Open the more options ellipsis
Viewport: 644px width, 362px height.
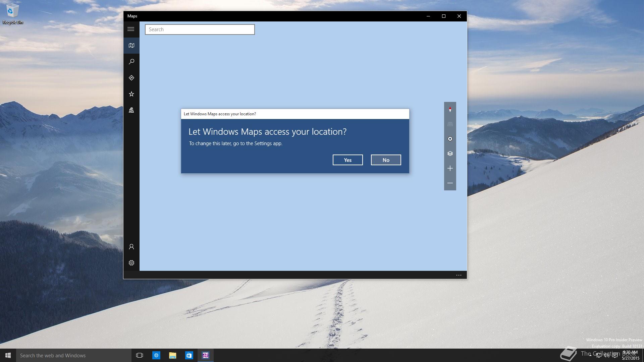click(x=459, y=275)
